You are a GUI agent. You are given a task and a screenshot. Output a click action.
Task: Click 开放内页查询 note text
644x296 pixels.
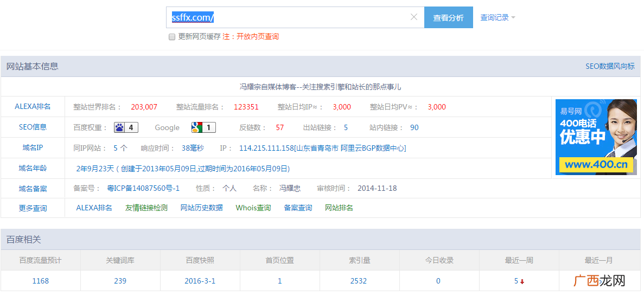coord(258,36)
